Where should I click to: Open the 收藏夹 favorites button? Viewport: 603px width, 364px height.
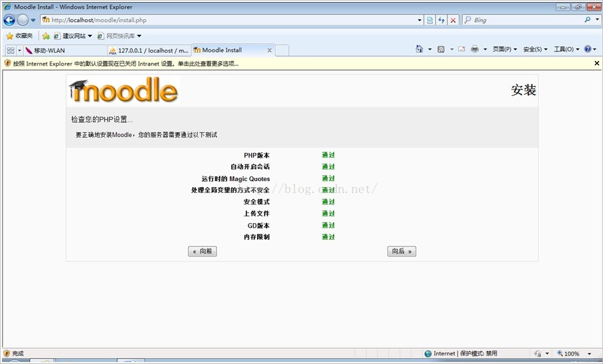point(19,36)
